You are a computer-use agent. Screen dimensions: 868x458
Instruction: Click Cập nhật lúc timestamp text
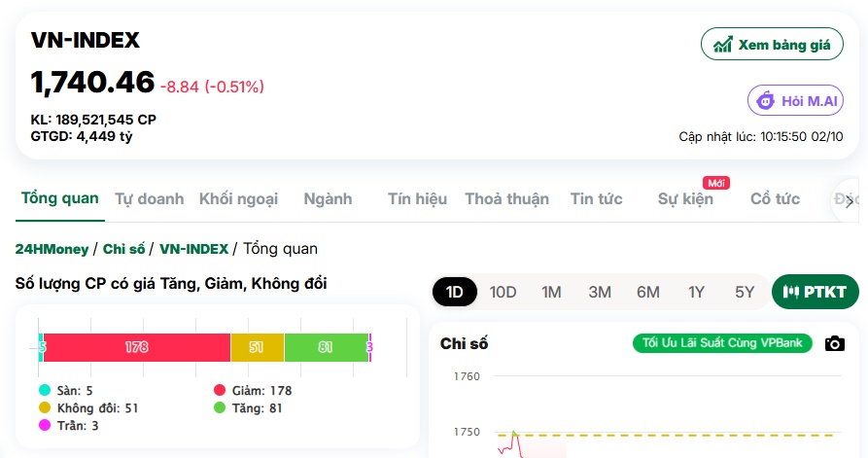tap(761, 137)
